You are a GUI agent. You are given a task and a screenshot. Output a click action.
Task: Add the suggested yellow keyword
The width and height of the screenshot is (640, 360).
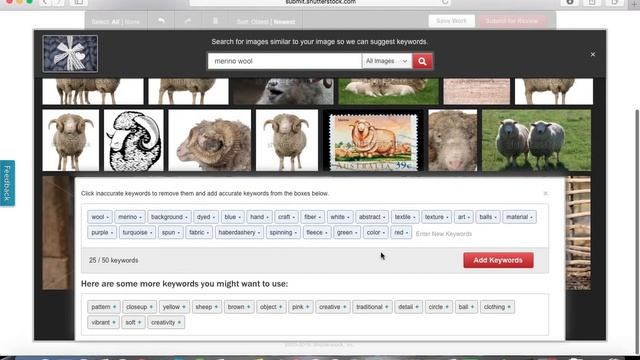[174, 307]
